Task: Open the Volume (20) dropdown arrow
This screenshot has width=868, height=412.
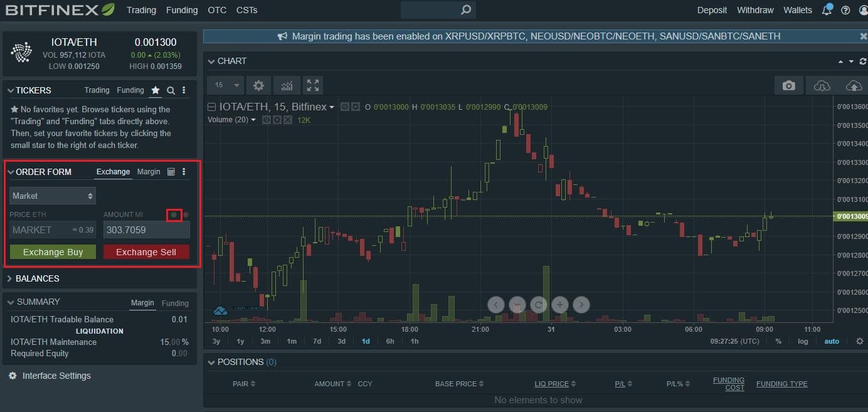Action: pyautogui.click(x=253, y=120)
